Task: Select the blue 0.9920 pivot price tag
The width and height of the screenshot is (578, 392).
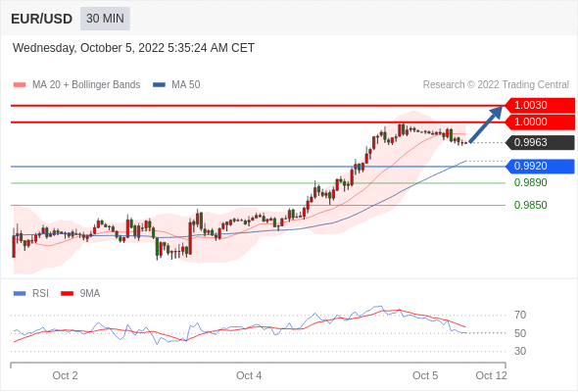Action: pos(540,166)
